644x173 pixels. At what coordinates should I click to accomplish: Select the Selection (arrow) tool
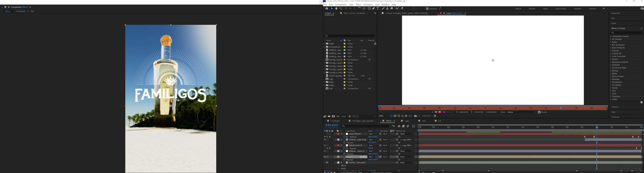[x=332, y=9]
